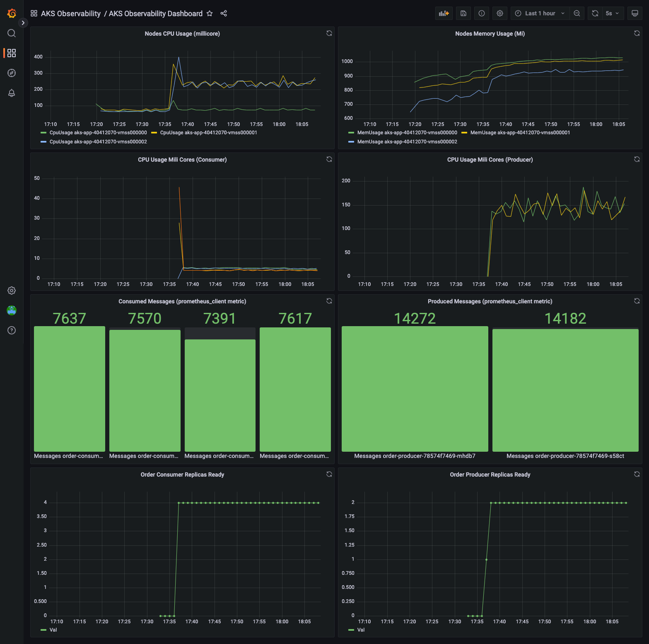
Task: Click refresh indicator on Producer CPU panel
Action: [637, 159]
